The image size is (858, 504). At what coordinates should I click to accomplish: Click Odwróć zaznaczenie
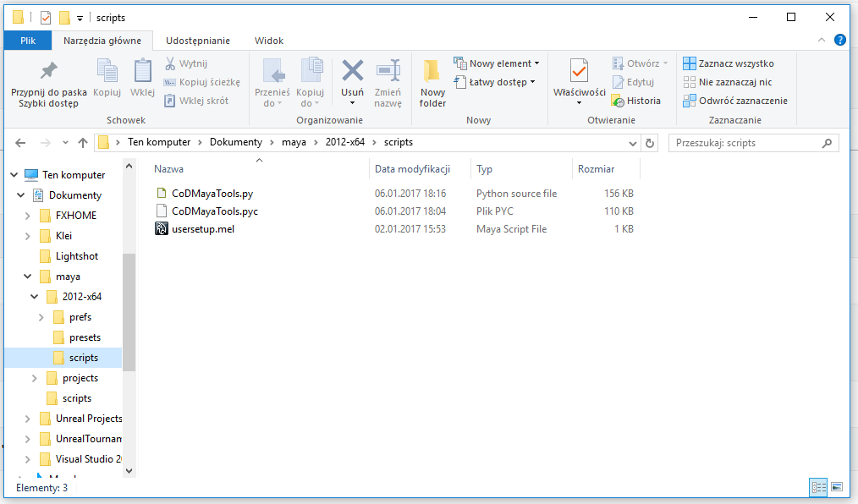point(735,101)
